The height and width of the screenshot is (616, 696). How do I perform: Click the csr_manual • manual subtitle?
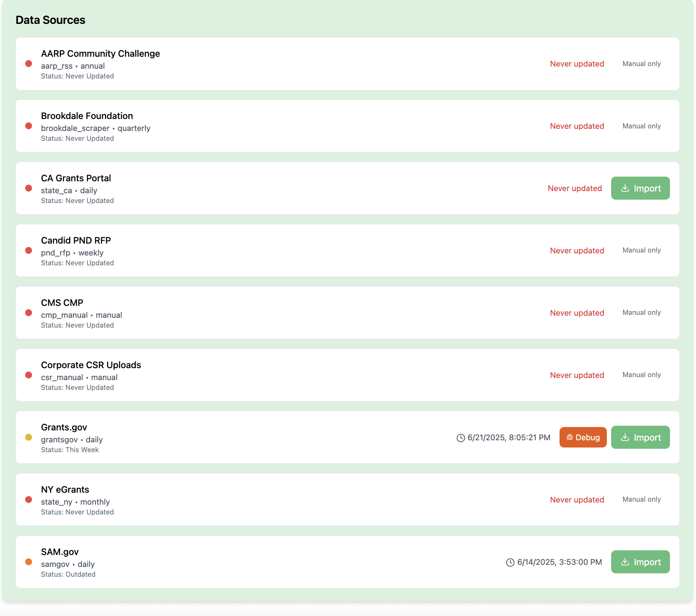click(x=79, y=377)
